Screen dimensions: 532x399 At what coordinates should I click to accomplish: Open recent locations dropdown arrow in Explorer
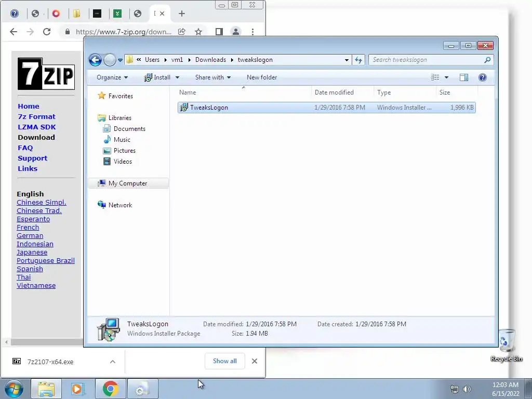tap(120, 60)
